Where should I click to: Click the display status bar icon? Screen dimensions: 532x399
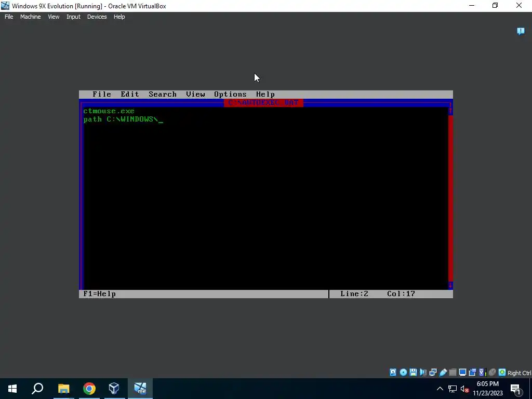(462, 373)
